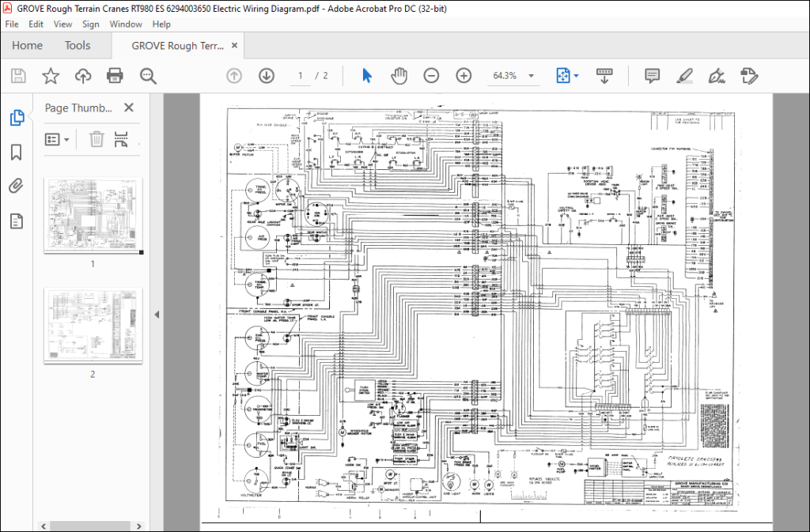Open the Sign menu
Viewport: 810px width, 532px height.
pos(90,25)
